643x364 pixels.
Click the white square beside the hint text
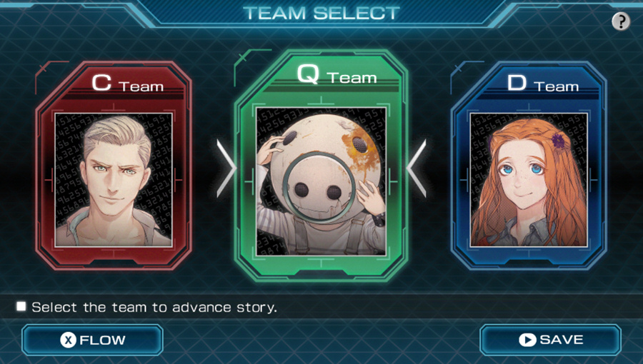pos(21,306)
